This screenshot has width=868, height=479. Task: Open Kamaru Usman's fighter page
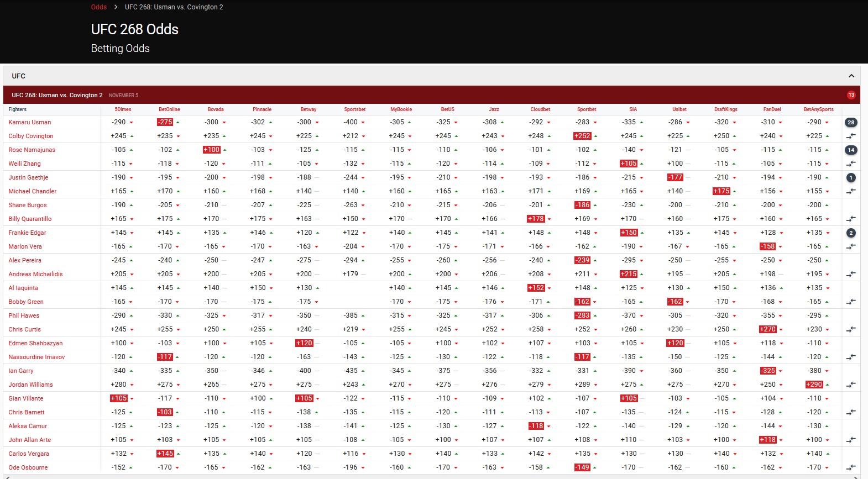coord(30,123)
